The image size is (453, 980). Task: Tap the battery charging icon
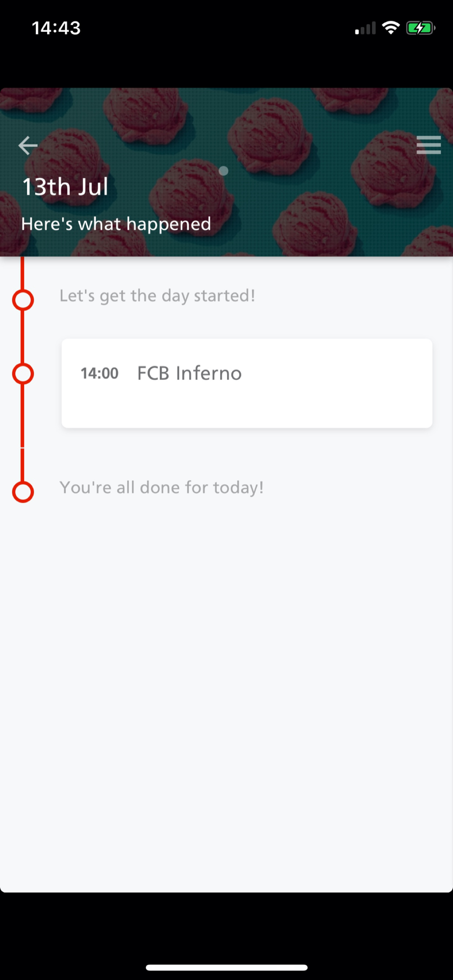420,28
